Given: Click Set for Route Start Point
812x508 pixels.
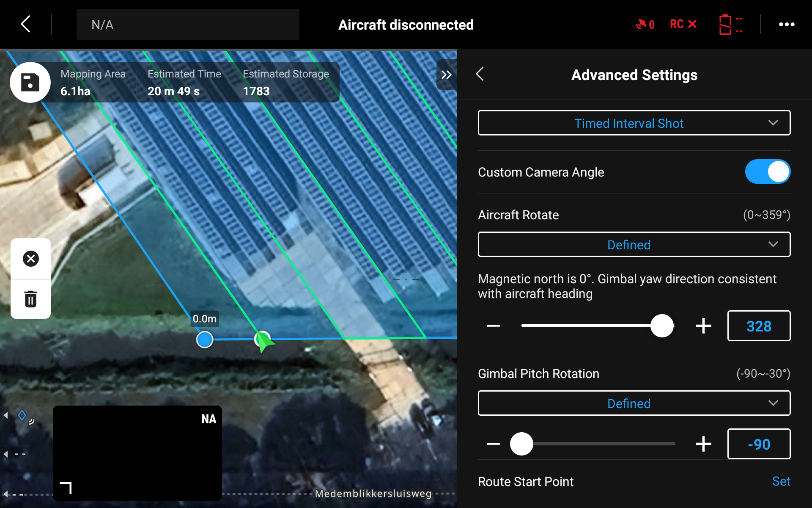Looking at the screenshot, I should 781,481.
